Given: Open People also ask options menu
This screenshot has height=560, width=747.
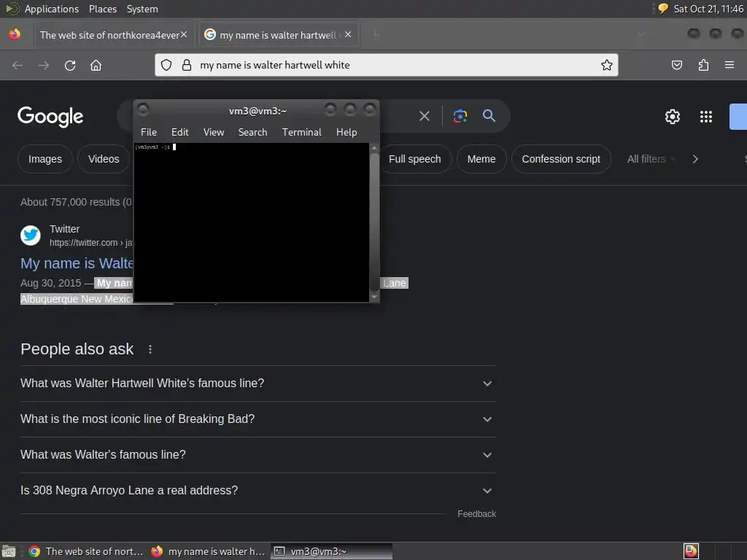Looking at the screenshot, I should tap(150, 349).
